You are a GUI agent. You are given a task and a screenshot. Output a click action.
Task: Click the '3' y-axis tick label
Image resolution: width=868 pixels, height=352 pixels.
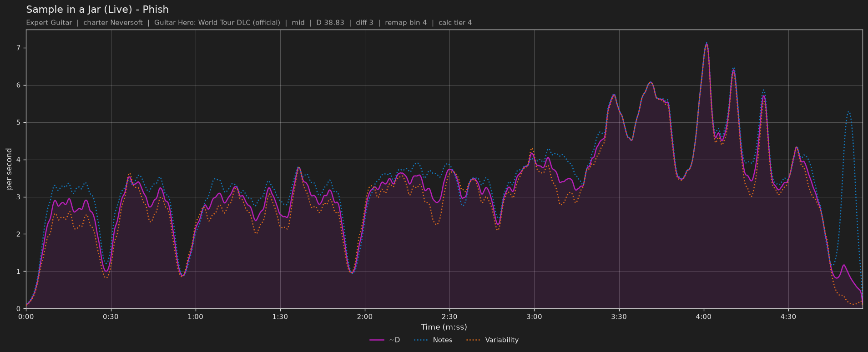19,197
